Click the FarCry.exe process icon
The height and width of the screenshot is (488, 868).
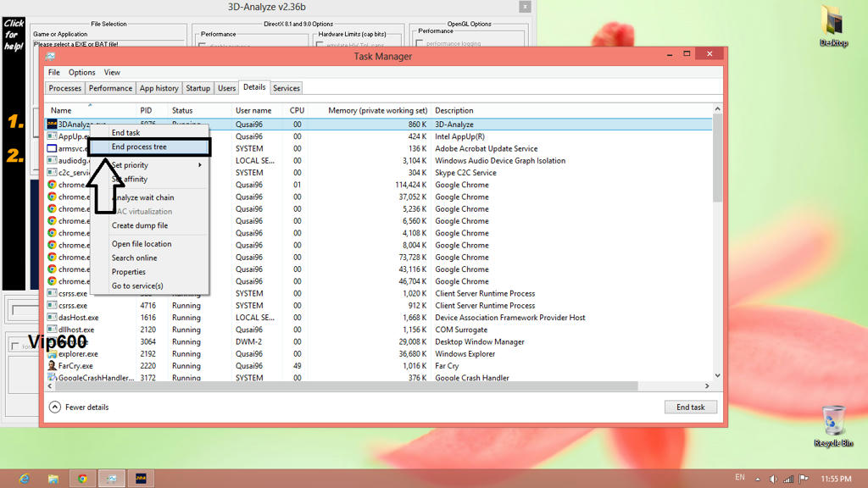(52, 366)
